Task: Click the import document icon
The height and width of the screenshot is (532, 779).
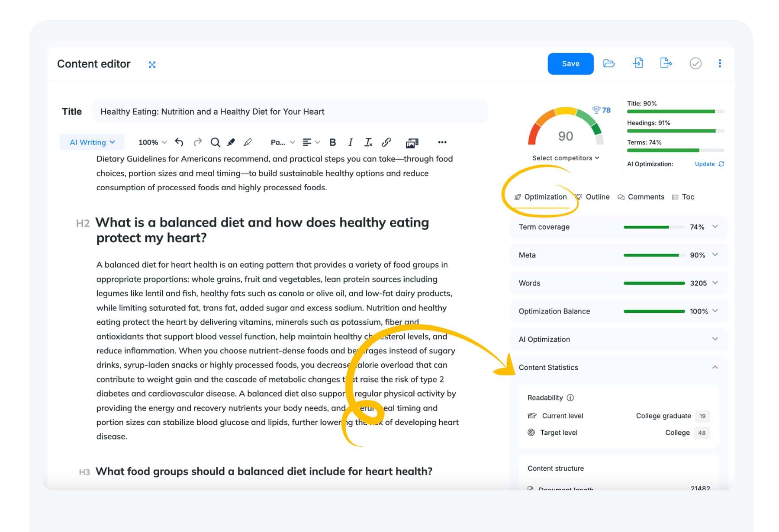Action: (x=638, y=63)
